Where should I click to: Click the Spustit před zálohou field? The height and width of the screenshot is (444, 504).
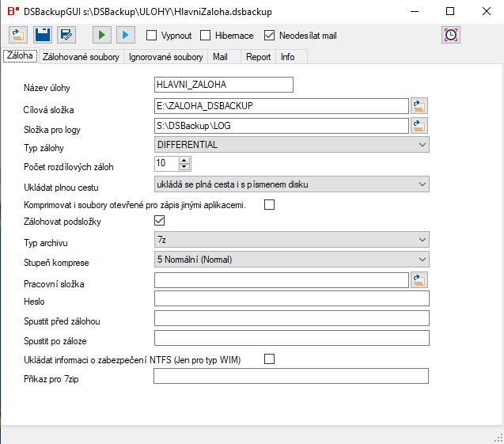[291, 318]
